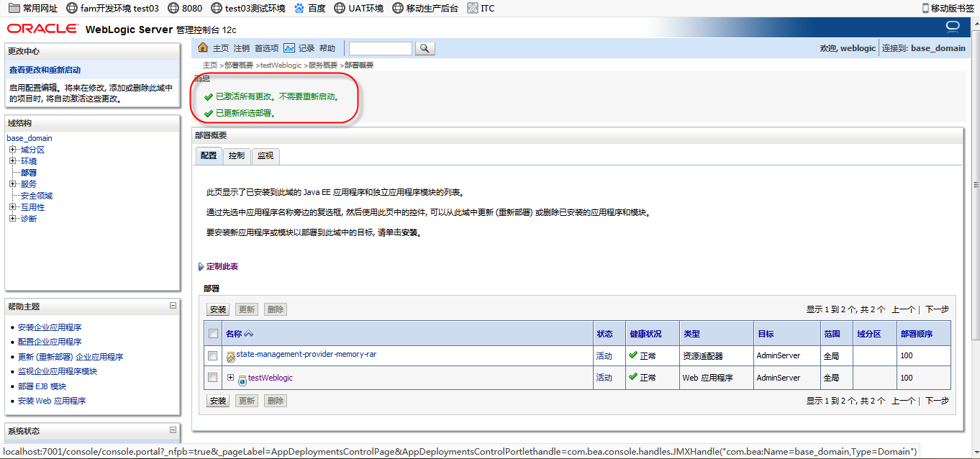Open help topic 安装企业应用程序
The height and width of the screenshot is (459, 980).
[50, 327]
